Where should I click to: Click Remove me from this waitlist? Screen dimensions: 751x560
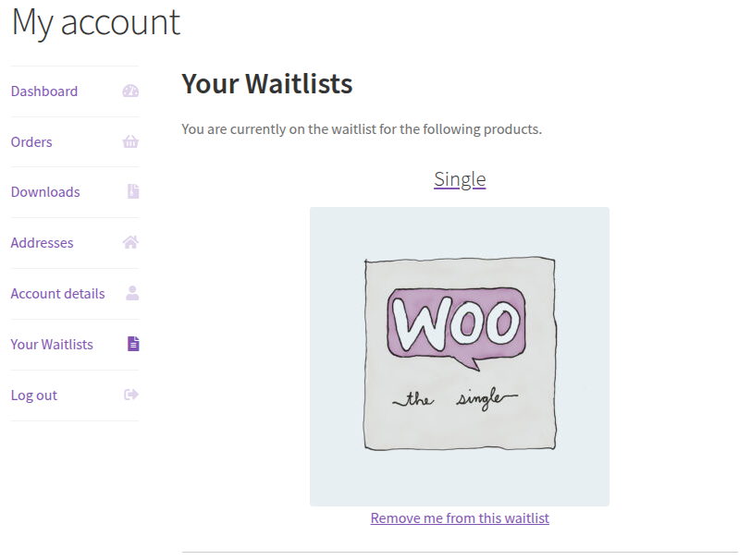click(460, 518)
